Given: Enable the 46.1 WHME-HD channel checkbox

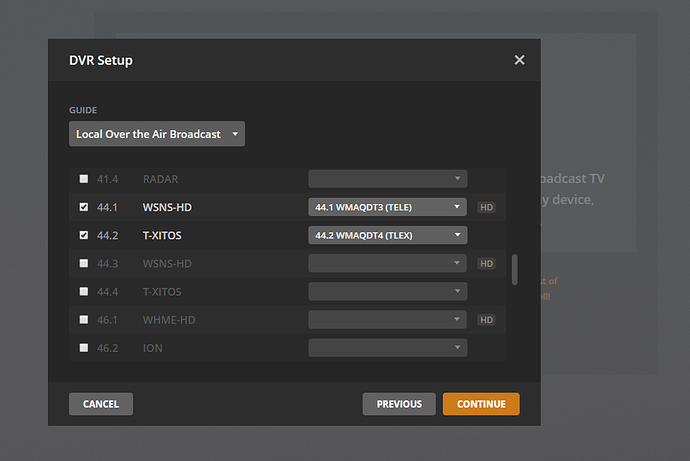Looking at the screenshot, I should 84,319.
